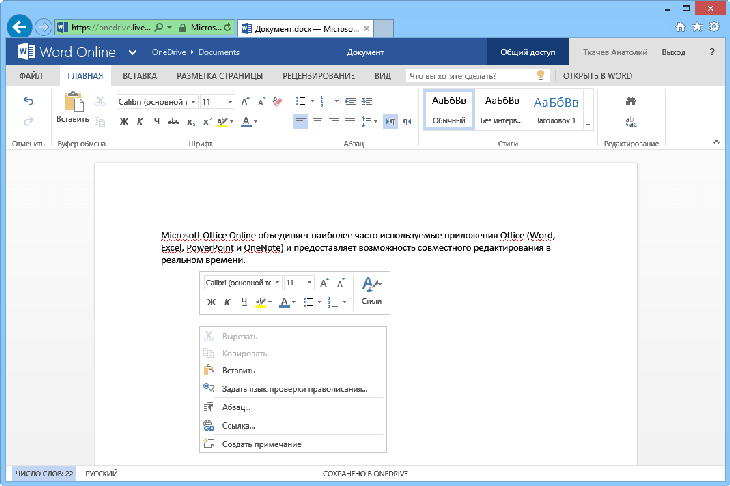Increase paragraph indent
The height and width of the screenshot is (486, 730).
point(367,101)
